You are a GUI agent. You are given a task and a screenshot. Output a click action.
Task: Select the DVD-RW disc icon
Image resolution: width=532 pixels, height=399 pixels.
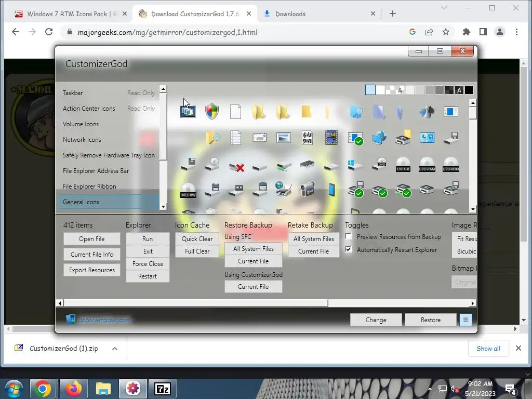(188, 190)
